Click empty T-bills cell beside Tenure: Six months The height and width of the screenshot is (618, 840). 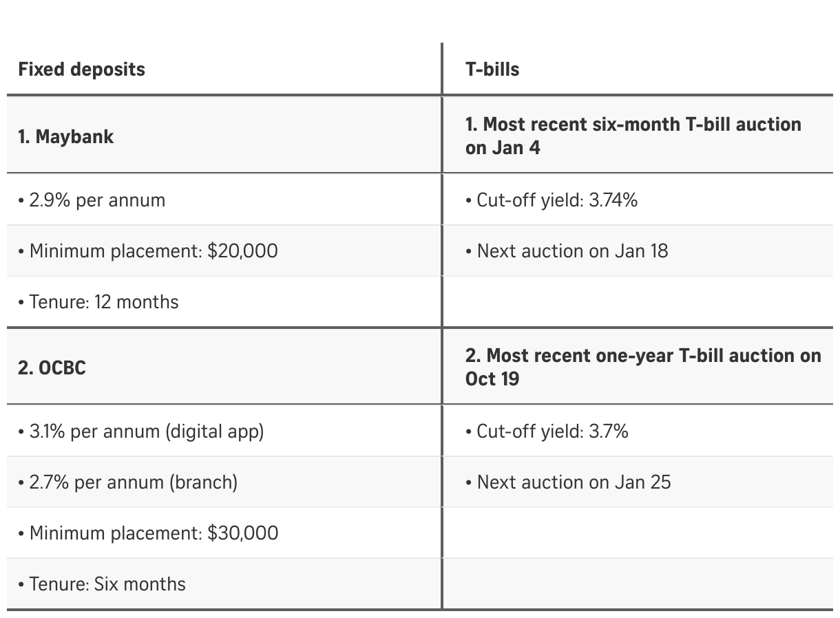(x=638, y=584)
